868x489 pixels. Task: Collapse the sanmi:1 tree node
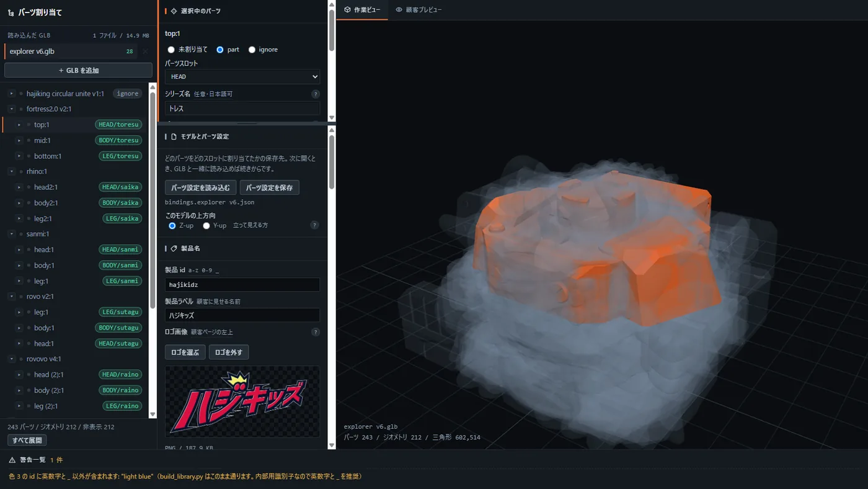(11, 234)
